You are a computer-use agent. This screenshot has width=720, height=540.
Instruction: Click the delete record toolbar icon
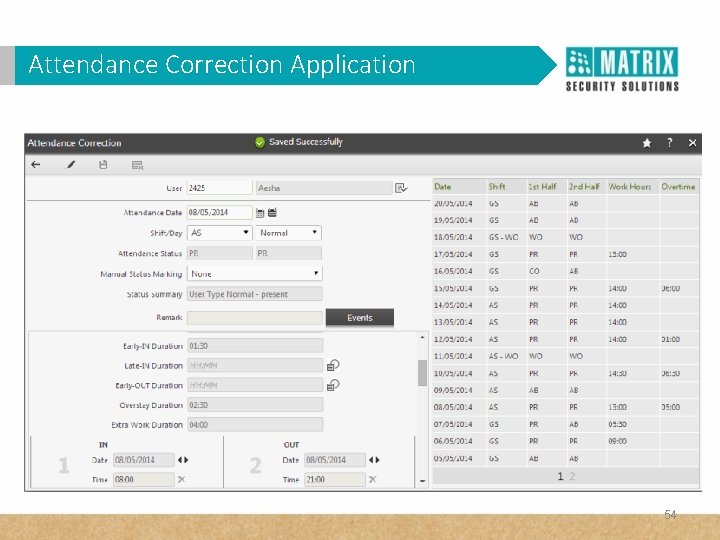coord(137,165)
